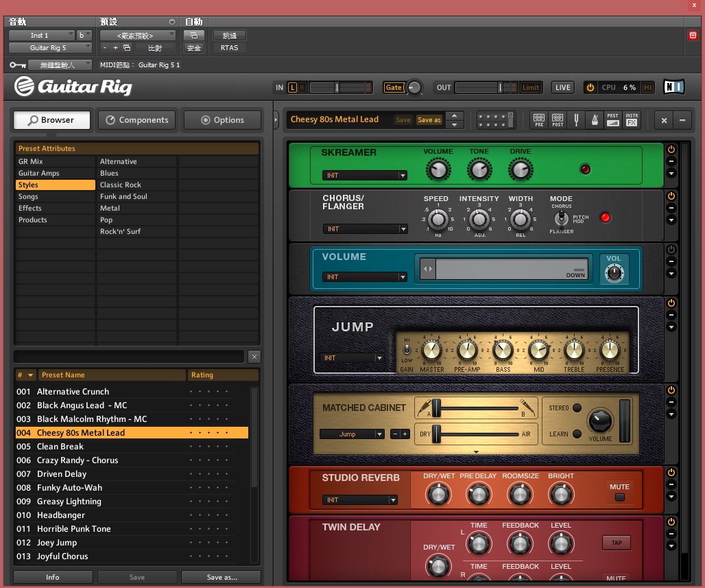Minimize Chorus/Flanger module with minus icon

point(671,208)
